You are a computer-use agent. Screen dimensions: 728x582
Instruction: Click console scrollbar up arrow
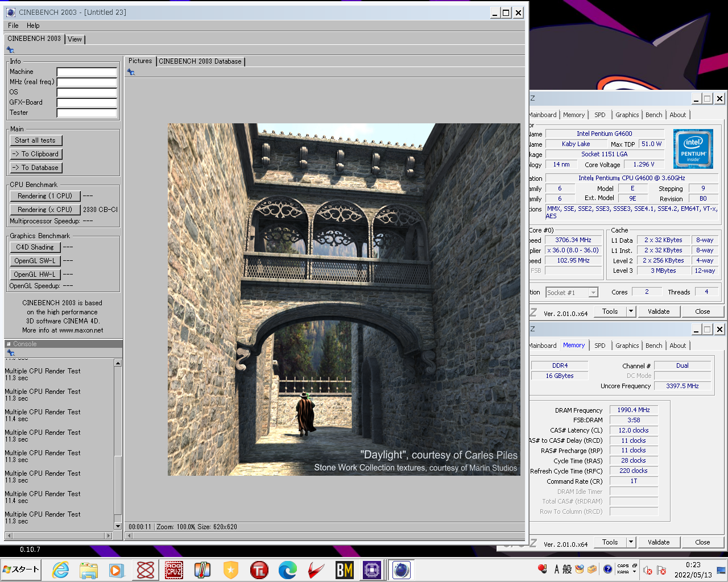[x=118, y=363]
